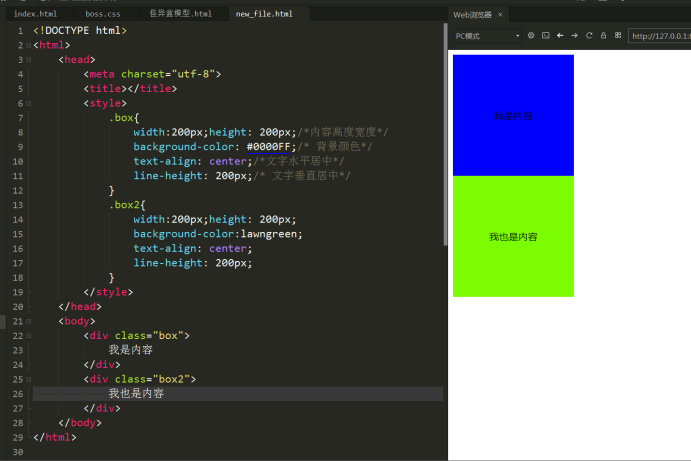This screenshot has height=461, width=691.
Task: Switch to the boss.css tab
Action: pyautogui.click(x=103, y=14)
